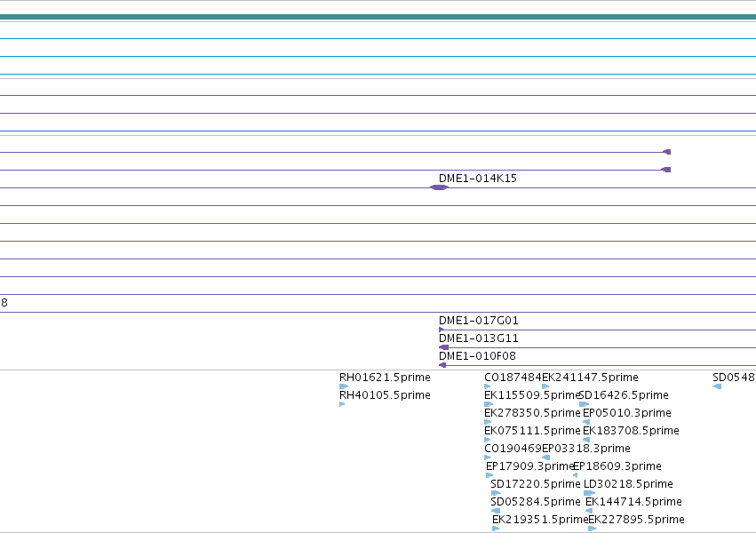Click the SD05284.5prime label

click(x=536, y=502)
